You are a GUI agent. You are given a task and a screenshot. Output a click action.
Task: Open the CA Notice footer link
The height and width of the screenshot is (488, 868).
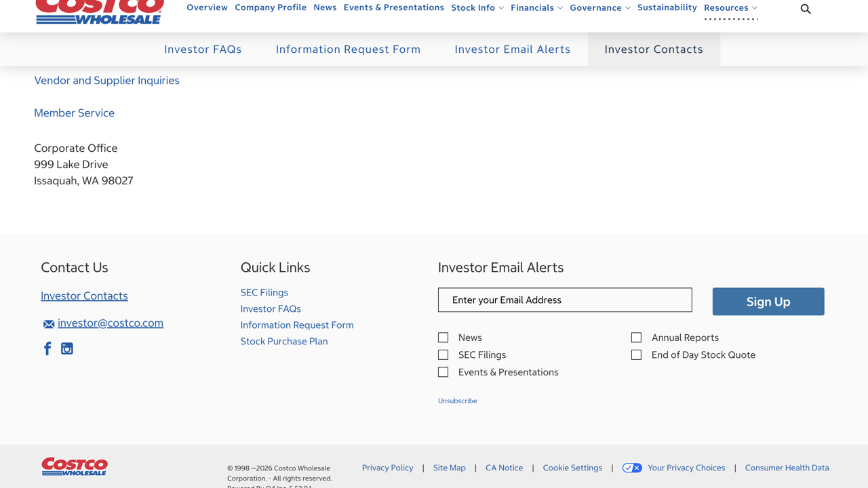(x=504, y=468)
